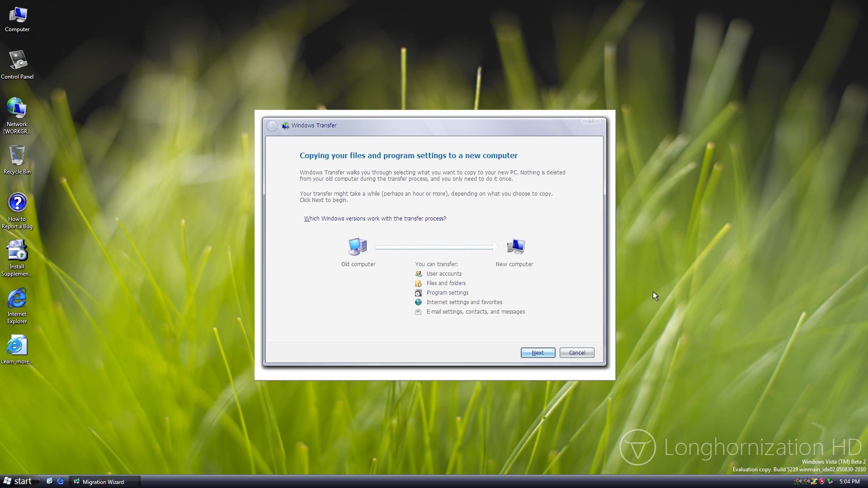Click the red security shield tray icon
Screen dimensions: 868x488
(822, 482)
